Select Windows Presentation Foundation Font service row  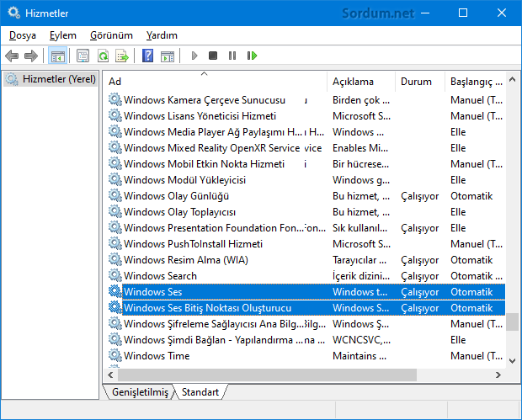(306, 227)
